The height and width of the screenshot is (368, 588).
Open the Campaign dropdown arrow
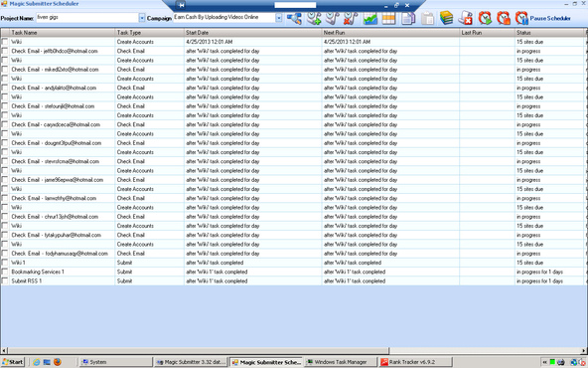point(279,18)
